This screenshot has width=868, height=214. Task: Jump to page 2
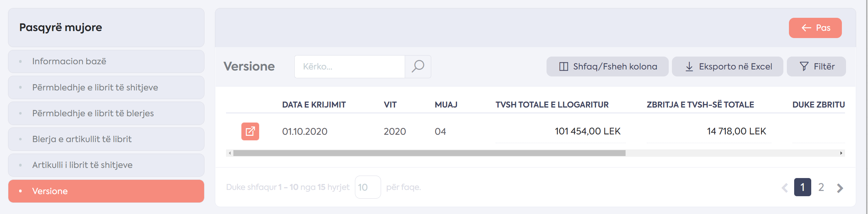point(821,187)
